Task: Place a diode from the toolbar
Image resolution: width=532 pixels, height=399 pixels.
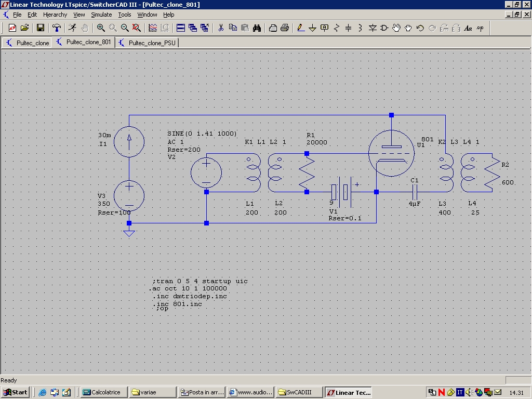Action: (373, 28)
